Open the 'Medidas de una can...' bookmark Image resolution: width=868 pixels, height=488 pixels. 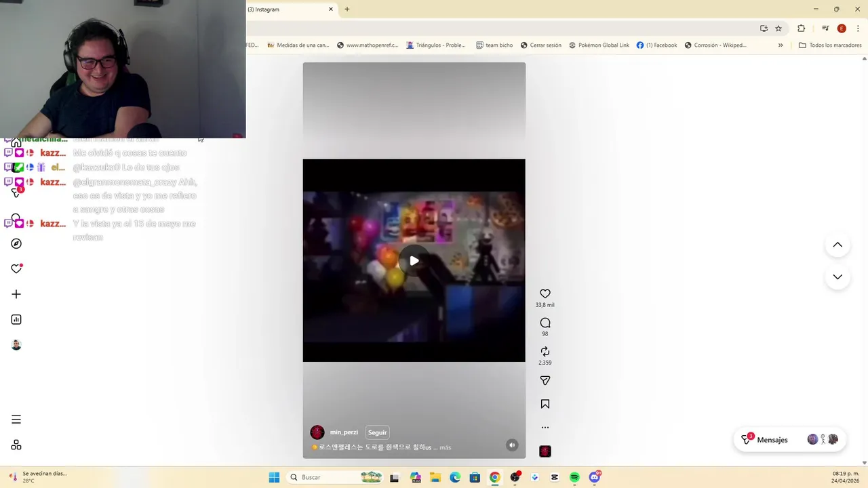click(298, 45)
